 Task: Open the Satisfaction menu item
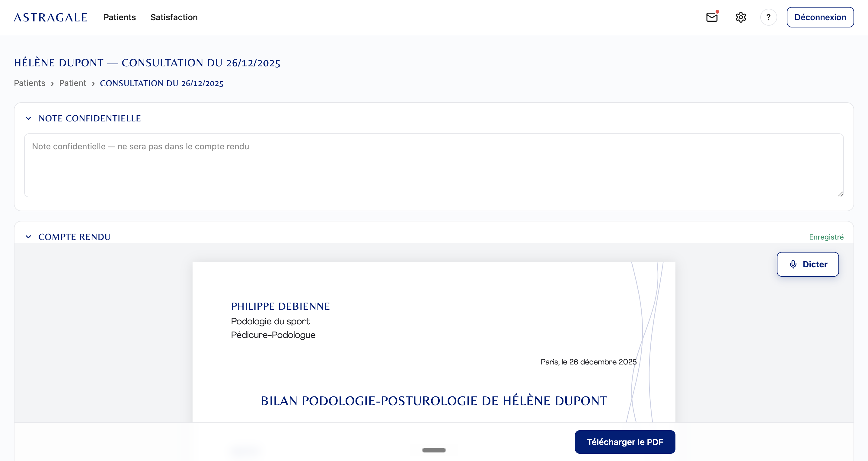[x=174, y=17]
